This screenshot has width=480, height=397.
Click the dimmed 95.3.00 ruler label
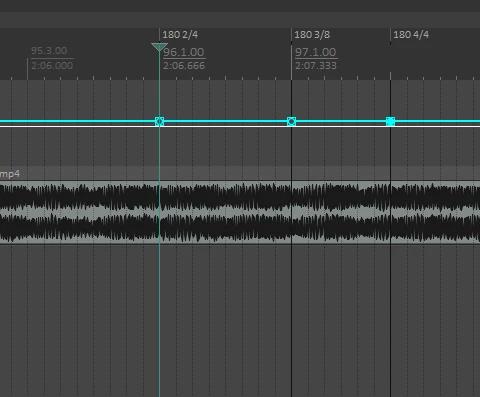pyautogui.click(x=49, y=51)
